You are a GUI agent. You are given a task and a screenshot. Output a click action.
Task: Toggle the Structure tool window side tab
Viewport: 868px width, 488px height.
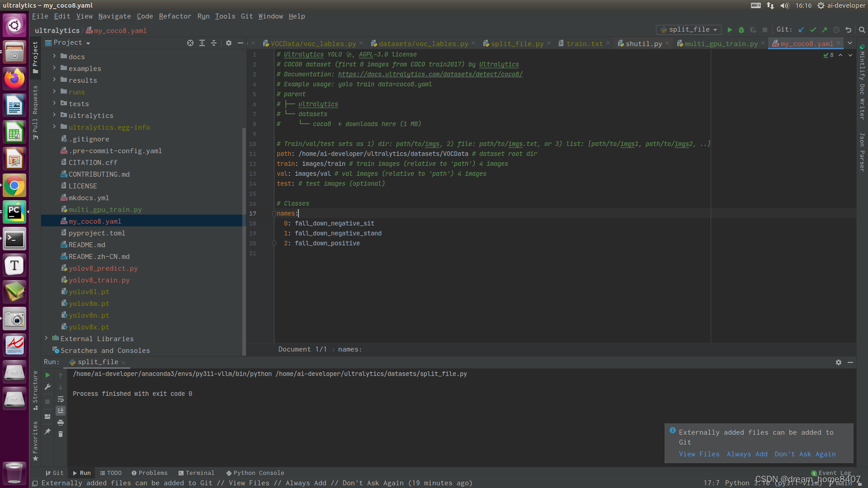(35, 390)
